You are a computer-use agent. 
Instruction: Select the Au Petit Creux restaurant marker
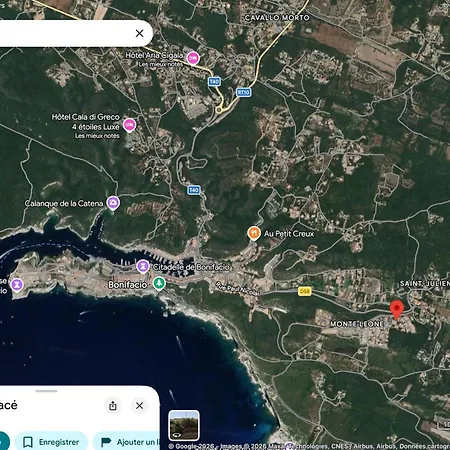(x=254, y=233)
